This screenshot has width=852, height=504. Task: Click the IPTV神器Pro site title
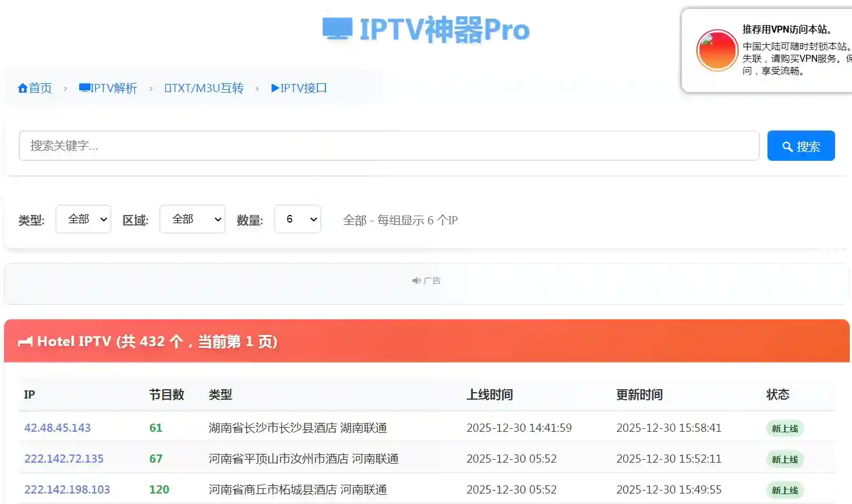444,30
